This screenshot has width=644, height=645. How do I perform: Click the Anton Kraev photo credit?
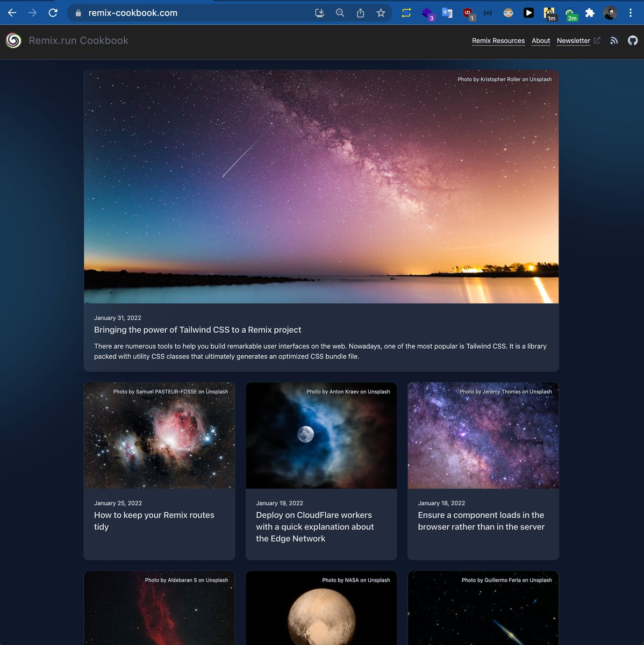tap(348, 391)
